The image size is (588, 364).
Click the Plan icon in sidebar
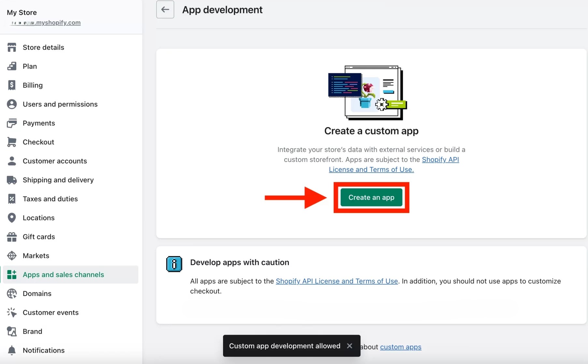pyautogui.click(x=12, y=66)
